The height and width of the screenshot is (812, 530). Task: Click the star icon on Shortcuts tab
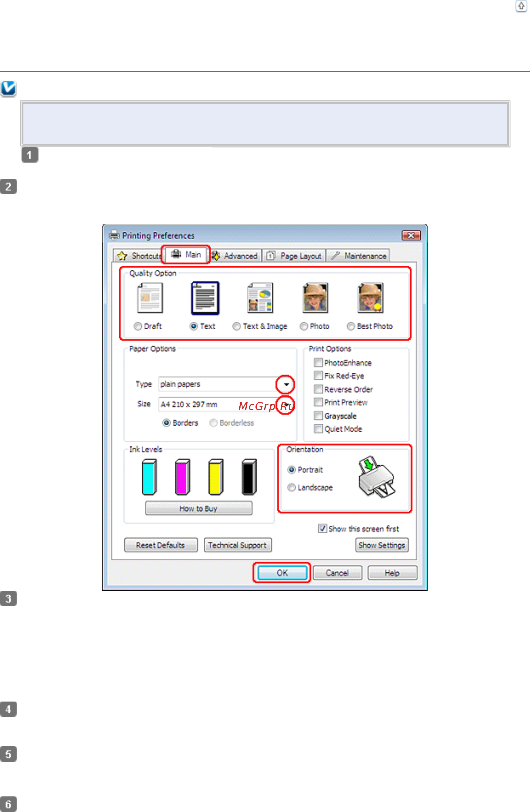coord(123,255)
